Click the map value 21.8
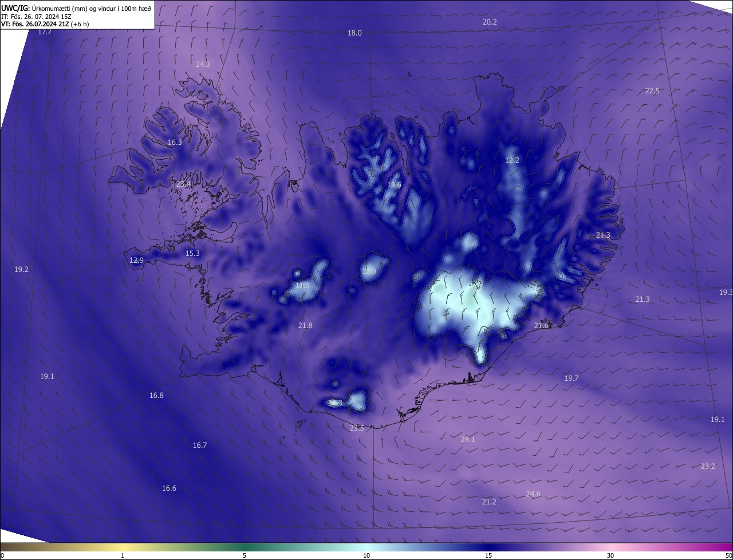 305,326
